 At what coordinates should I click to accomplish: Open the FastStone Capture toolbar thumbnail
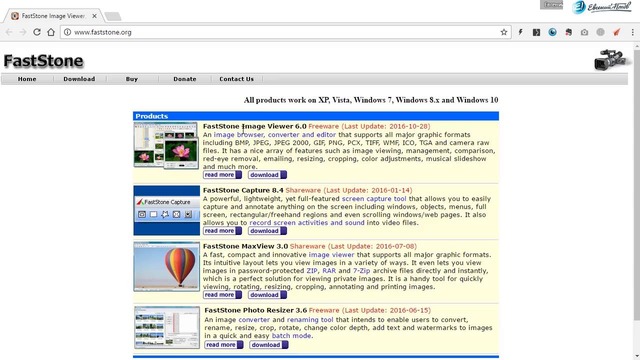167,210
